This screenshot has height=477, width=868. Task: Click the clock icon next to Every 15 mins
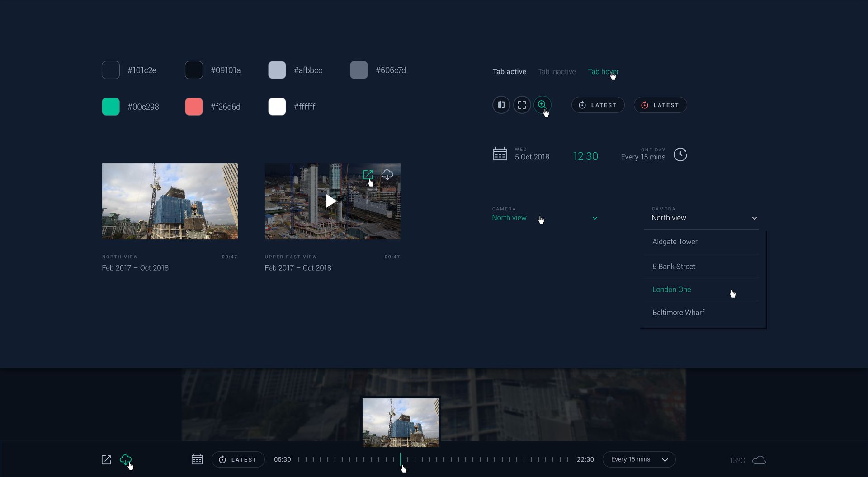680,154
